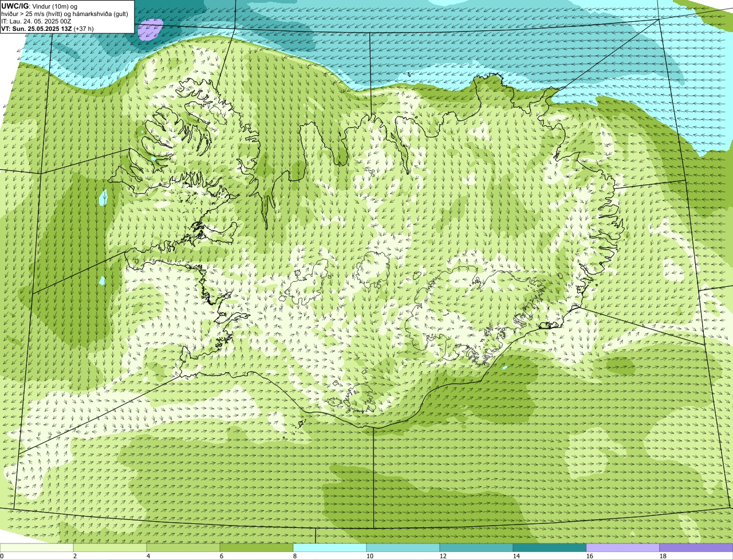Click the legend swatch between 2 and 4
Image resolution: width=733 pixels, height=560 pixels.
[110, 548]
